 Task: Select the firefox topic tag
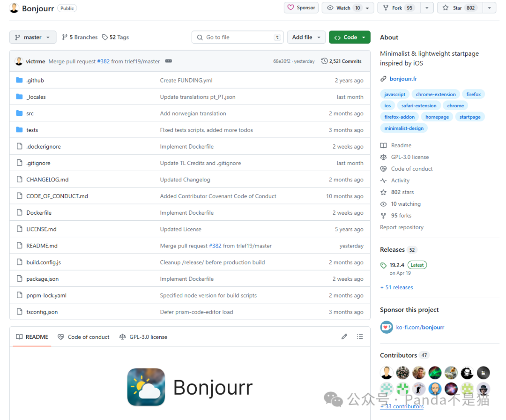point(473,94)
